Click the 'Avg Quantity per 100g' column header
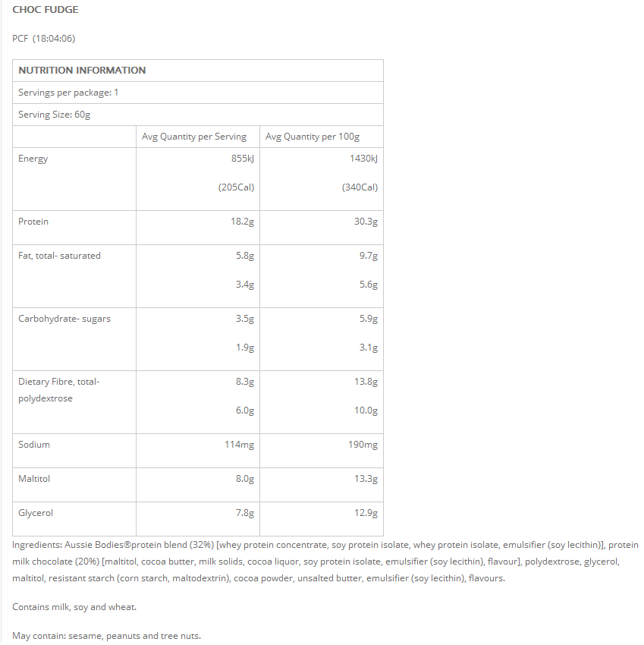The image size is (644, 645). point(313,137)
